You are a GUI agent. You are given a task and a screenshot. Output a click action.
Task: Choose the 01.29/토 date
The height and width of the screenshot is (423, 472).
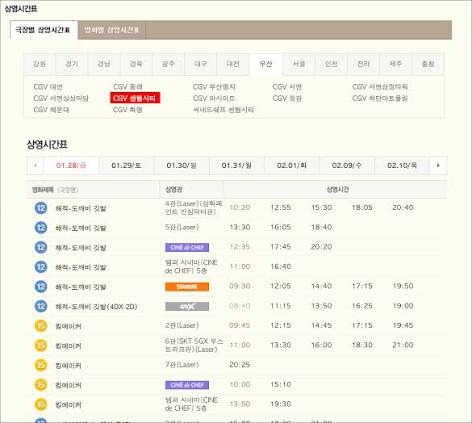(x=126, y=165)
